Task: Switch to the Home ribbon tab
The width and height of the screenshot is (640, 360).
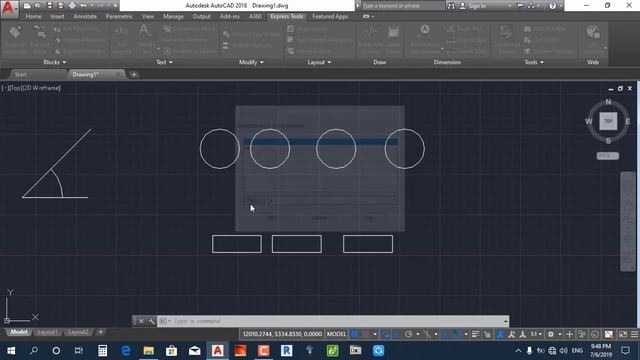Action: (33, 16)
